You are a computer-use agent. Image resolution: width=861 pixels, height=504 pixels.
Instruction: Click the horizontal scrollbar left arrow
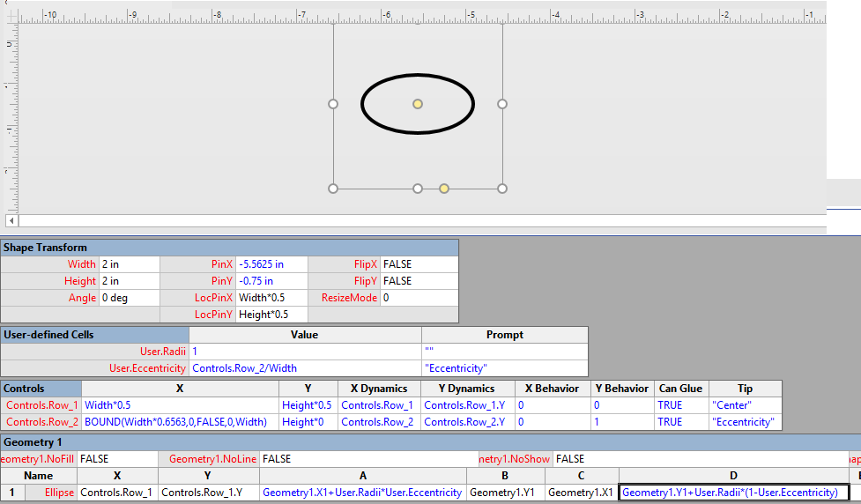click(x=11, y=220)
